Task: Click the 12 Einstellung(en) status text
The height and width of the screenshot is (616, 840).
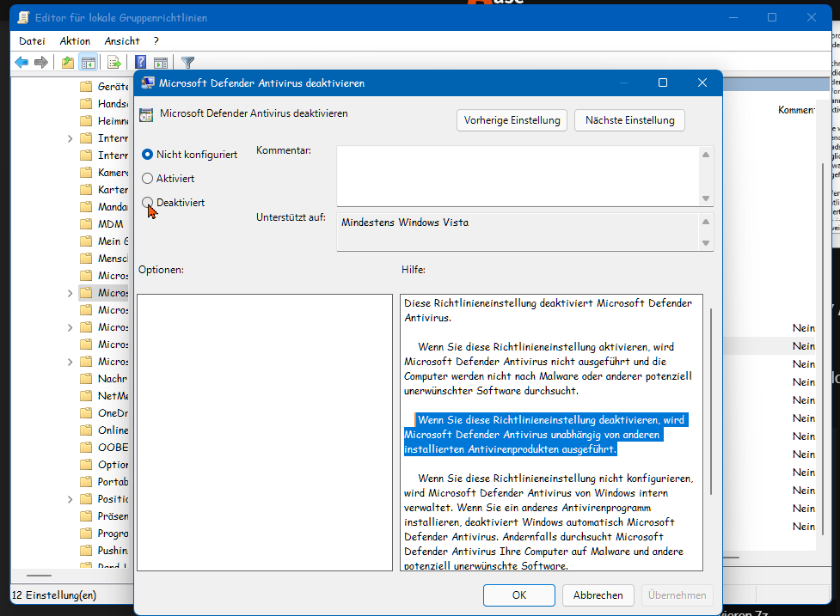Action: coord(54,595)
